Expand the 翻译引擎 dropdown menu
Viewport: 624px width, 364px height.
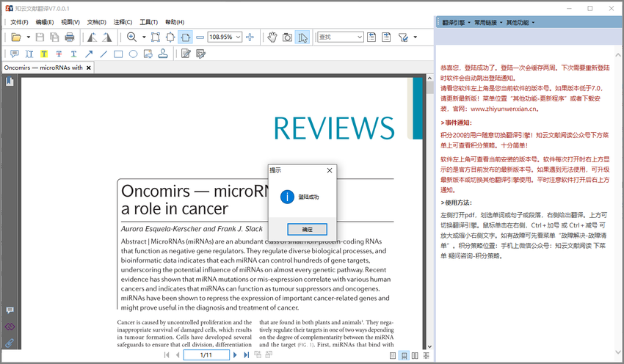(x=455, y=22)
